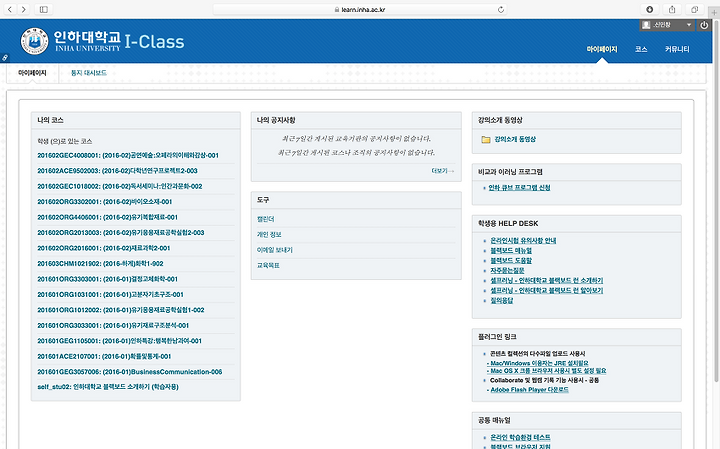This screenshot has width=720, height=449.
Task: Open 인하 큐브 프로그램 신청 link
Action: tap(519, 188)
